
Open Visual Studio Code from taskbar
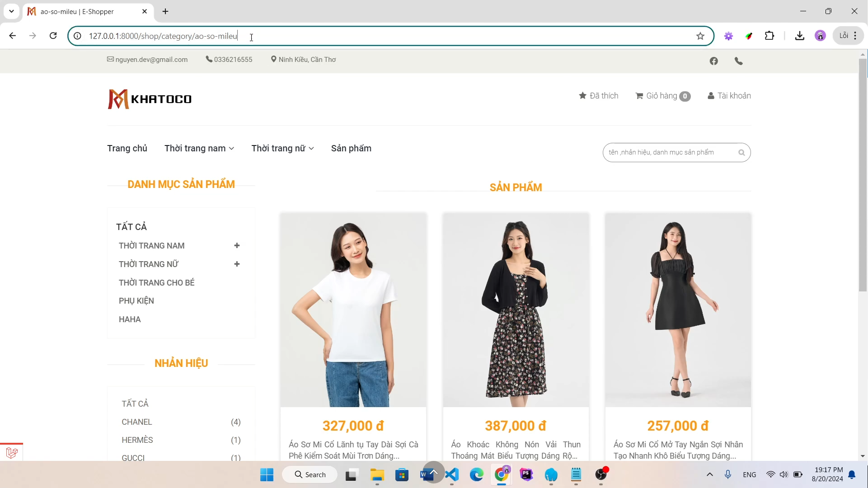pyautogui.click(x=452, y=475)
